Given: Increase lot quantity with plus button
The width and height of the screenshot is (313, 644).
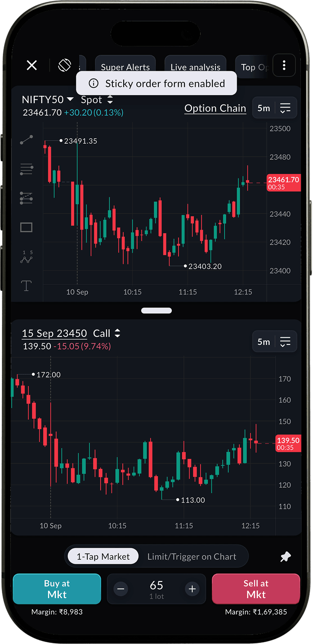Looking at the screenshot, I should [x=192, y=589].
